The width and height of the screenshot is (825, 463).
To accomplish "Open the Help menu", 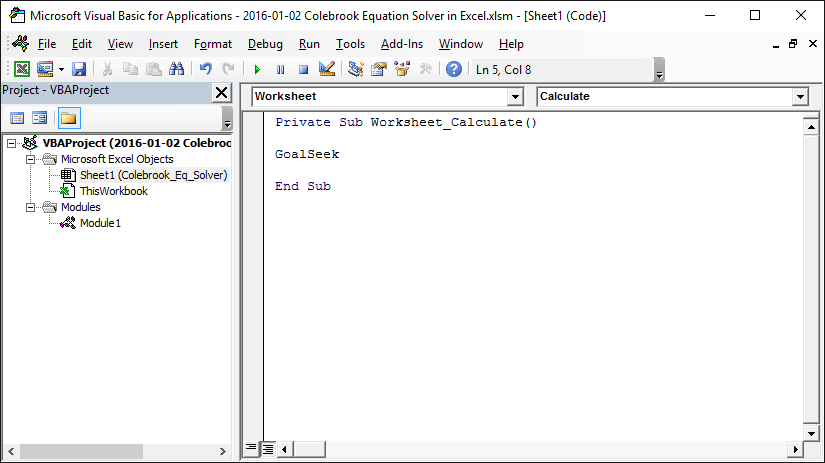I will [x=511, y=44].
